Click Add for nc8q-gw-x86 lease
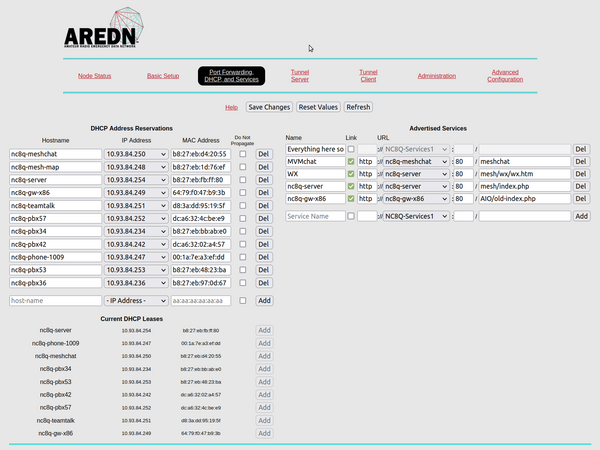Screen dimensions: 600x450 click(264, 434)
